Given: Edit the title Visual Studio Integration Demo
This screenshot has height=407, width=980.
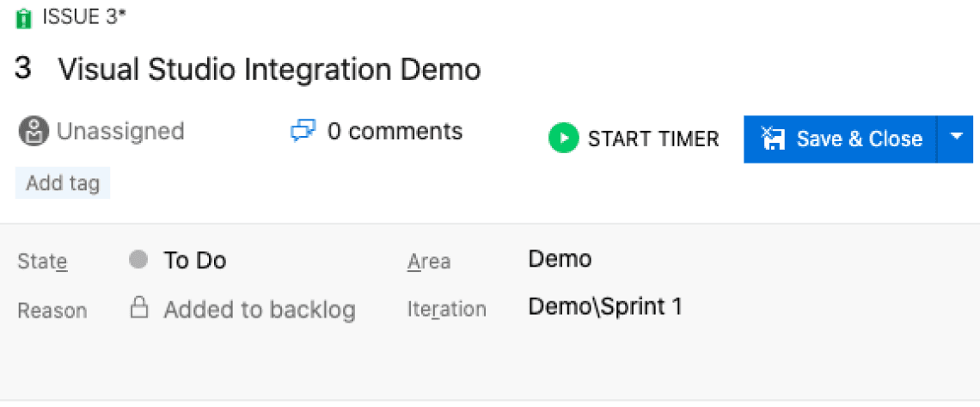Looking at the screenshot, I should (269, 71).
